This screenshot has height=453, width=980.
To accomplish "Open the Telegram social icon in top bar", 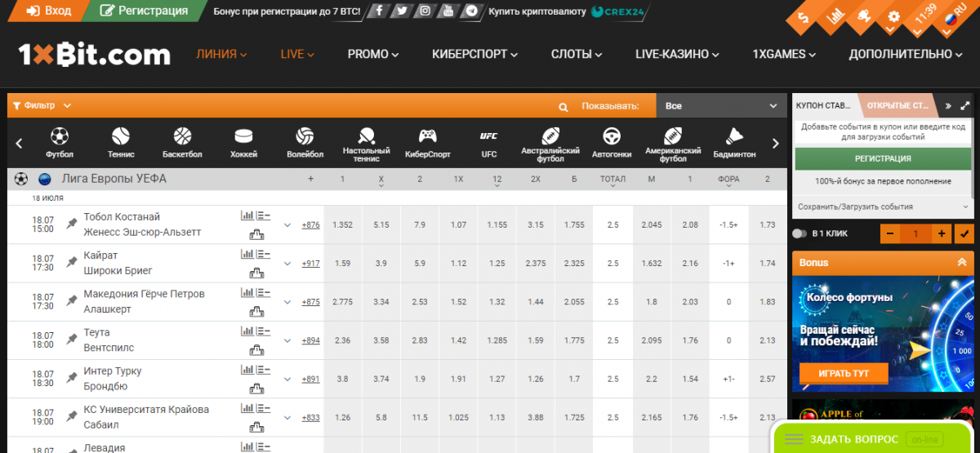I will pos(471,11).
